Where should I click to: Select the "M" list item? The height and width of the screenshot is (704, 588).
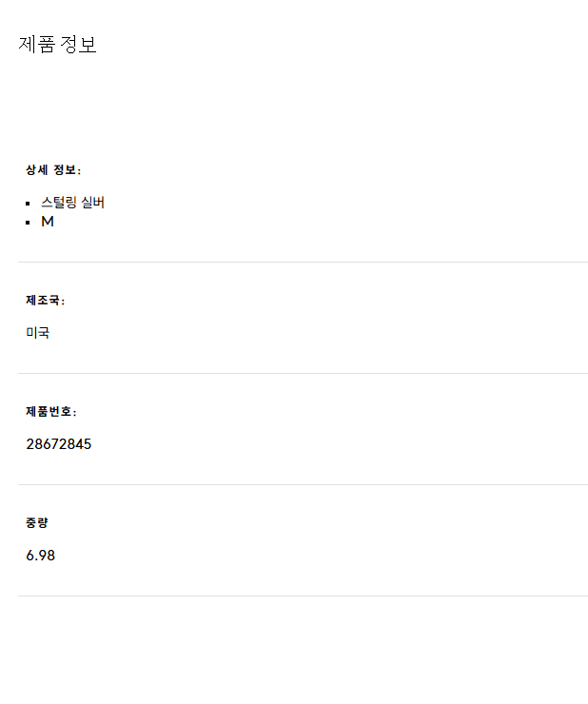[x=48, y=222]
